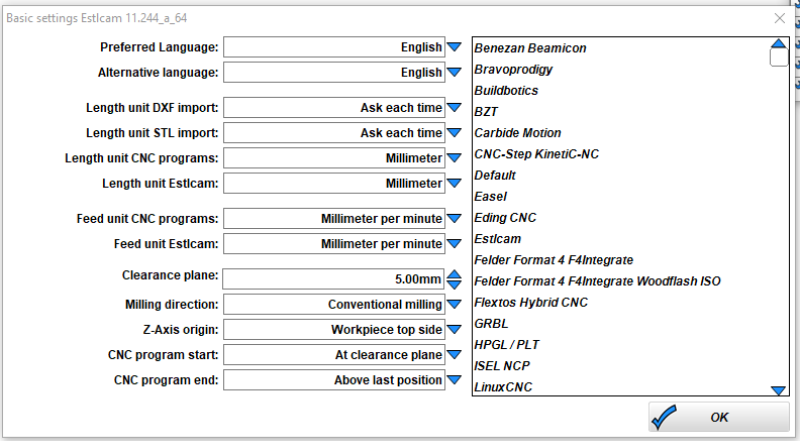800x441 pixels.
Task: Select GRBL from the controller list
Action: point(491,324)
